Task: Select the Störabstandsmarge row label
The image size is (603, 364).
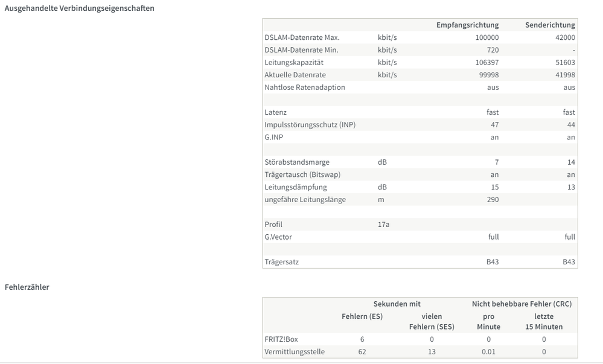Action: tap(297, 162)
